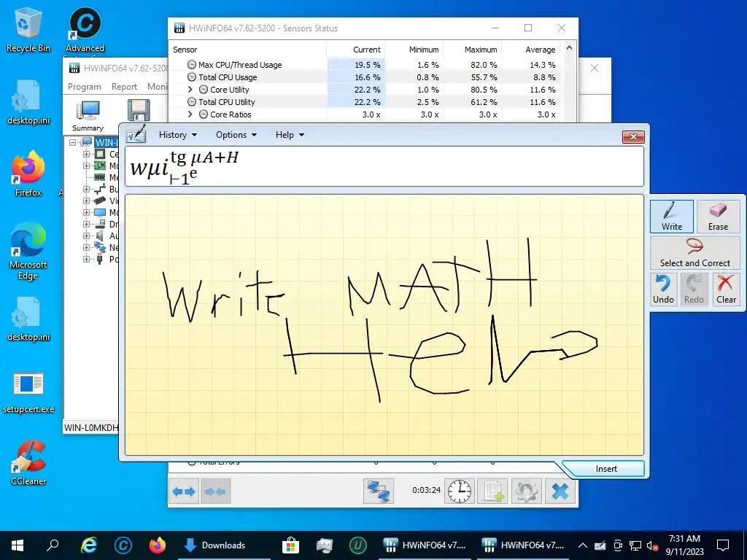Open remote network sensors icon
The image size is (747, 560).
(379, 491)
